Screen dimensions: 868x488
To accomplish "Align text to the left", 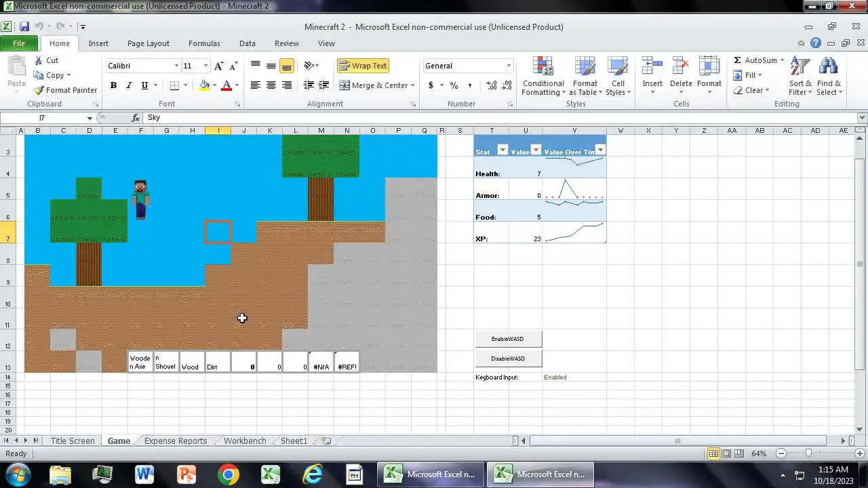I will (x=256, y=85).
